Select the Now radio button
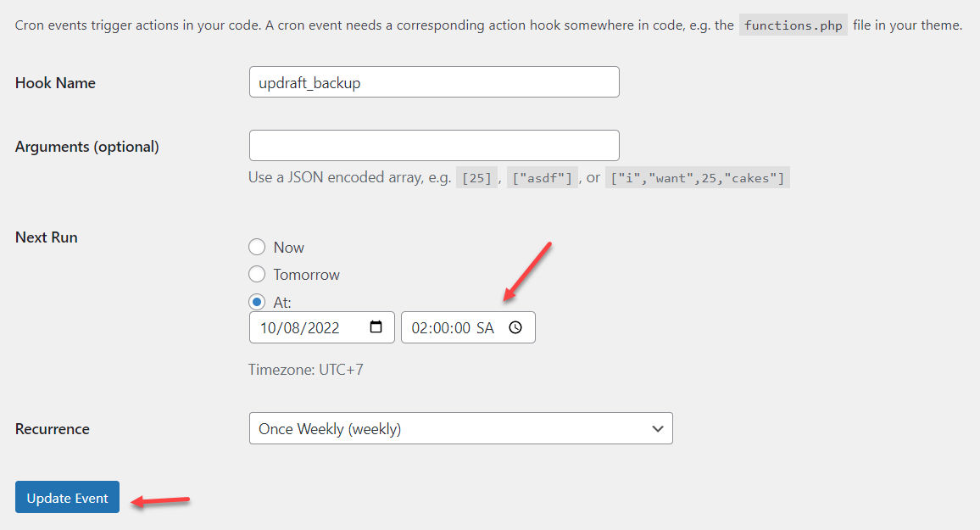 [x=257, y=248]
